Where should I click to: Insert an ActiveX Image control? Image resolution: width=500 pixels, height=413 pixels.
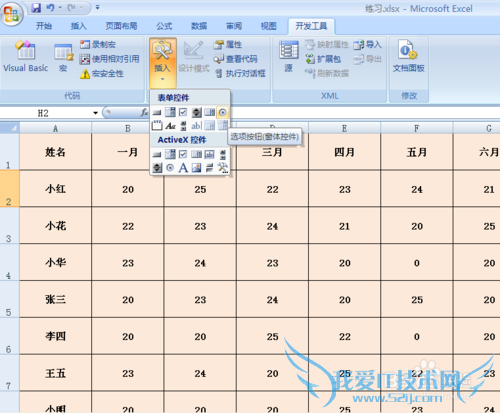(x=196, y=168)
